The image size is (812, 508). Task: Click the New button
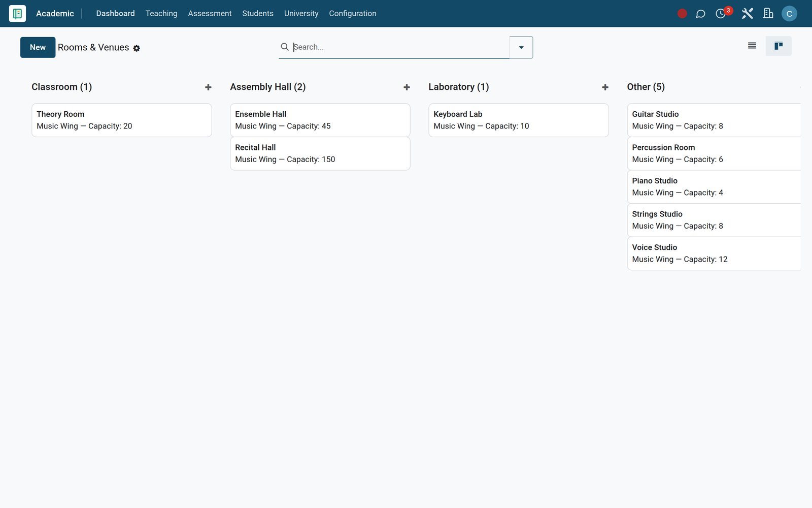pyautogui.click(x=38, y=47)
